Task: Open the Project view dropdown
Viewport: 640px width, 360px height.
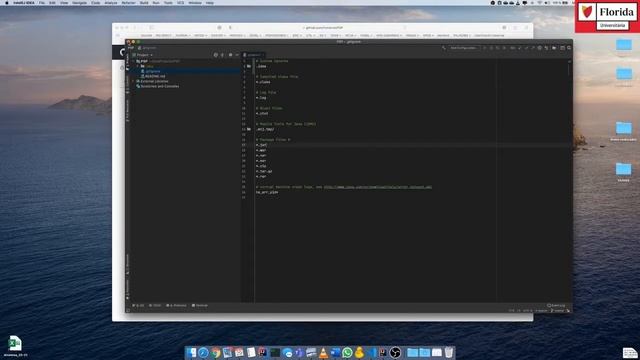Action: (142, 55)
